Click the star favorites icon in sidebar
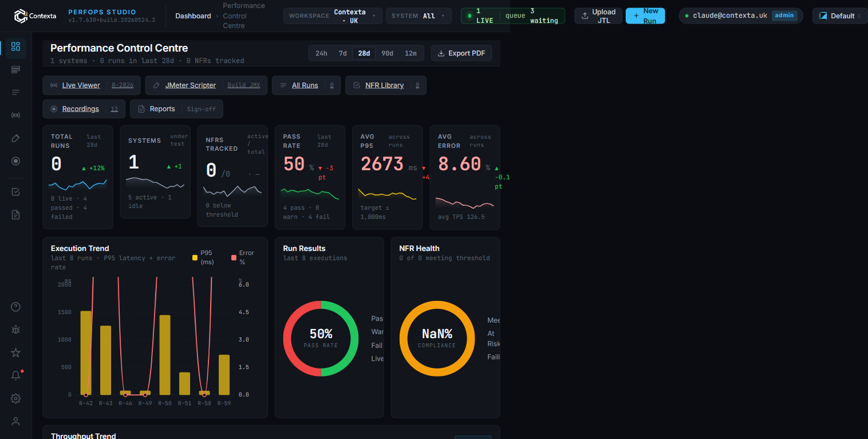Viewport: 868px width, 439px height. [15, 352]
